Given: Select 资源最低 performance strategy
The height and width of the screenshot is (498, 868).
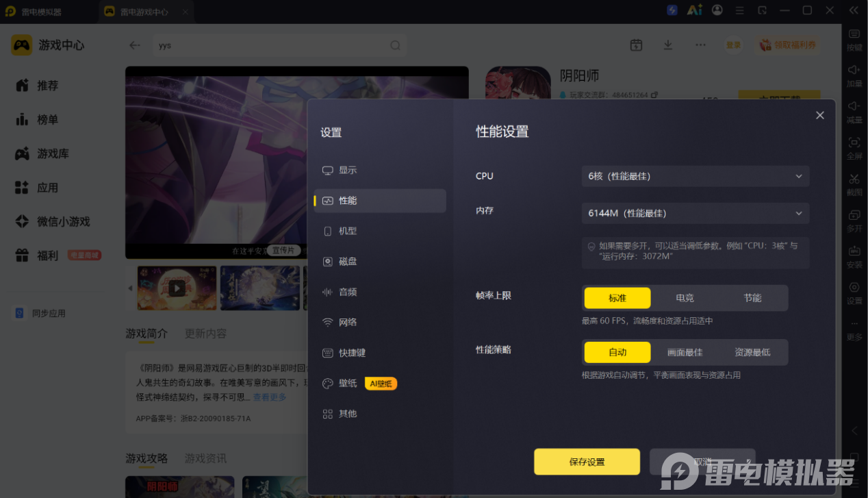Looking at the screenshot, I should (x=752, y=352).
